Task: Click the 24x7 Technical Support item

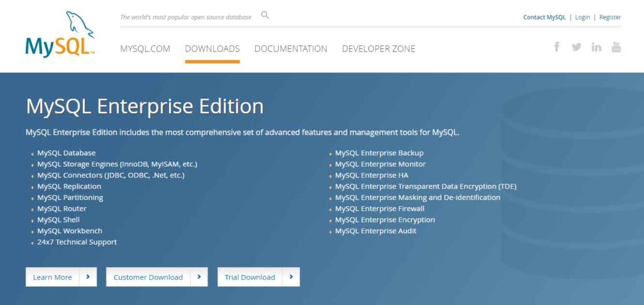Action: (77, 241)
